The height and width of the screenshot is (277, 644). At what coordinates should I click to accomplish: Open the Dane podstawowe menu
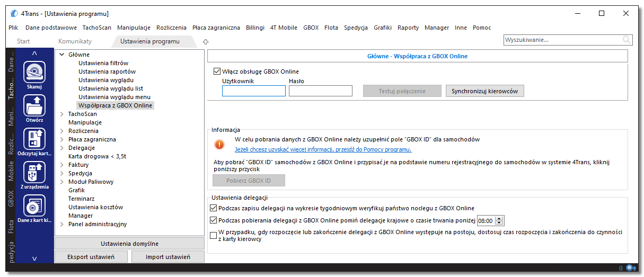click(x=51, y=28)
